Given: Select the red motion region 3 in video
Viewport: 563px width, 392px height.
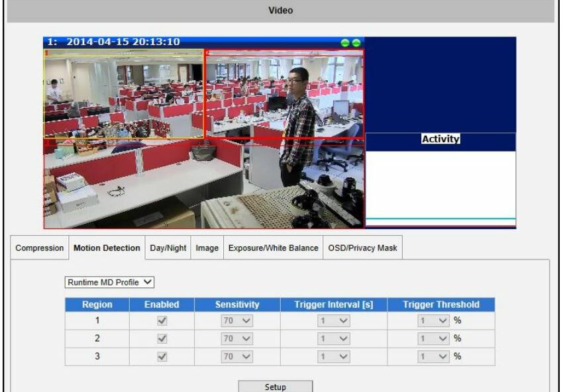Looking at the screenshot, I should click(x=203, y=183).
